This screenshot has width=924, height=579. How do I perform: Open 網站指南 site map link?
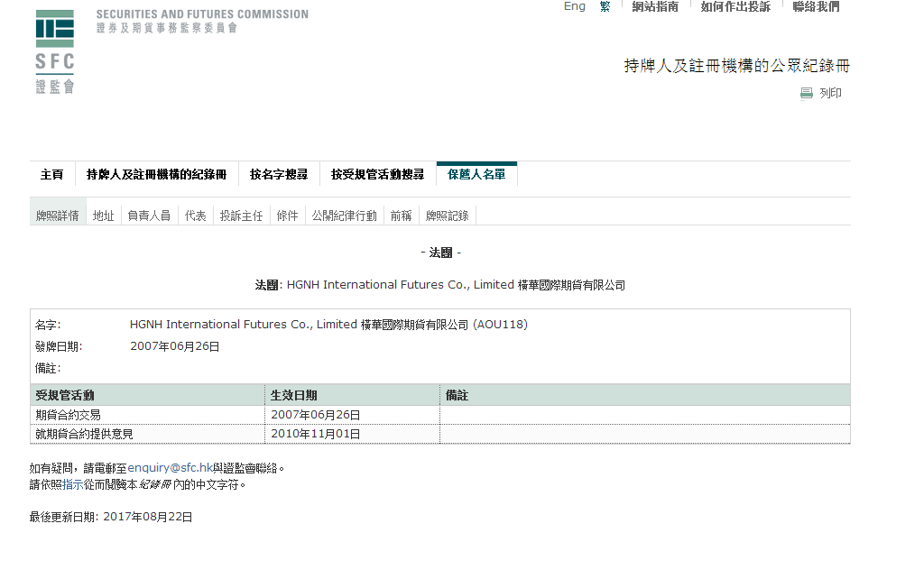pos(655,6)
